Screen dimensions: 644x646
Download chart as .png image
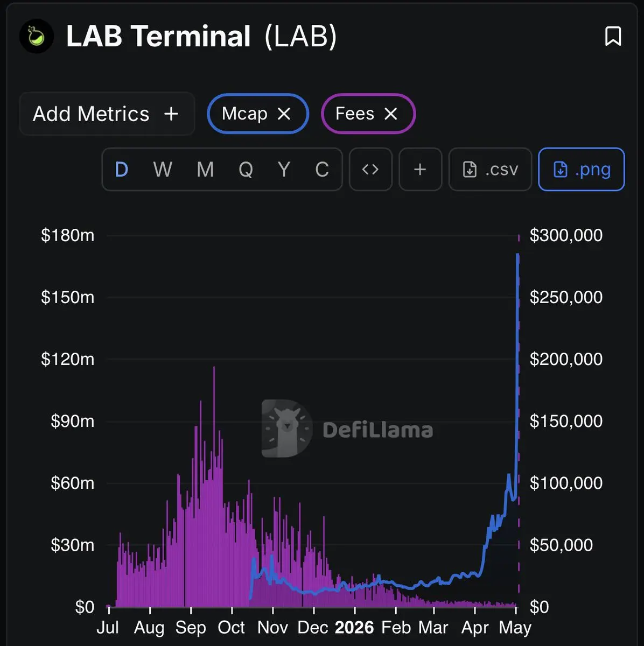click(582, 170)
